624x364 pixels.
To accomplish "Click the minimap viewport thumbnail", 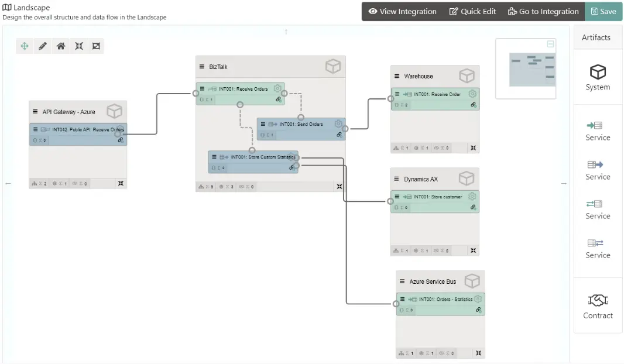I will (x=532, y=70).
